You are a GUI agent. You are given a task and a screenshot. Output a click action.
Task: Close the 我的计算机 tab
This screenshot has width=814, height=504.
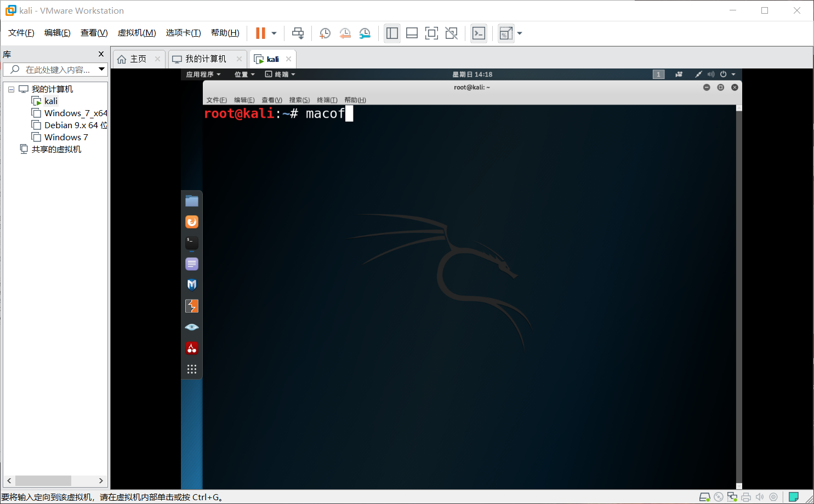pos(239,59)
